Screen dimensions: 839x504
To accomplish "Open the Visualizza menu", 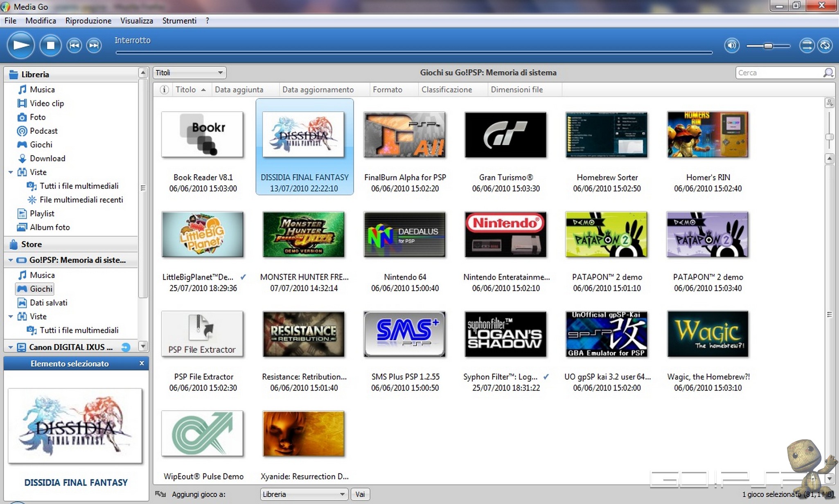I will [137, 21].
